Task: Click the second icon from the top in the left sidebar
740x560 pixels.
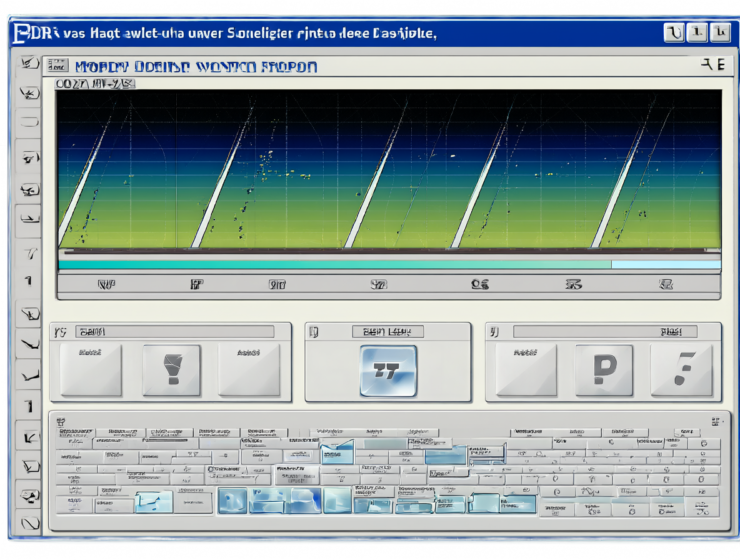Action: click(29, 93)
